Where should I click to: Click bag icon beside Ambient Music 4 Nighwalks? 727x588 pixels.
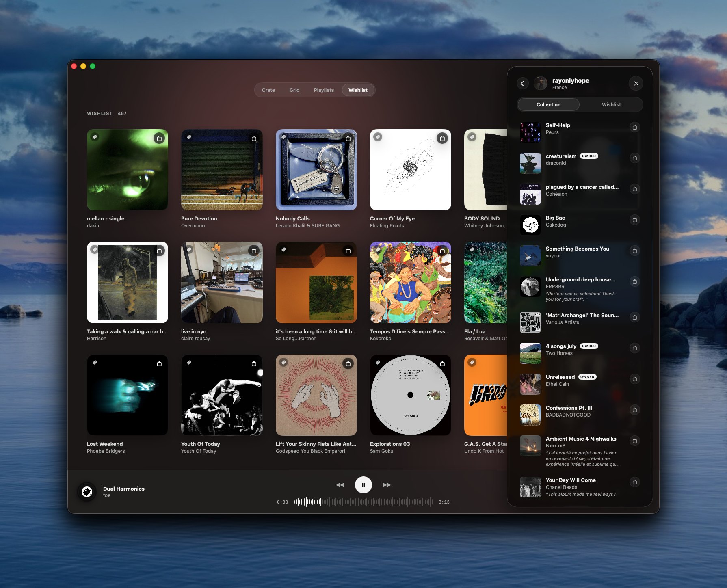[x=635, y=441]
